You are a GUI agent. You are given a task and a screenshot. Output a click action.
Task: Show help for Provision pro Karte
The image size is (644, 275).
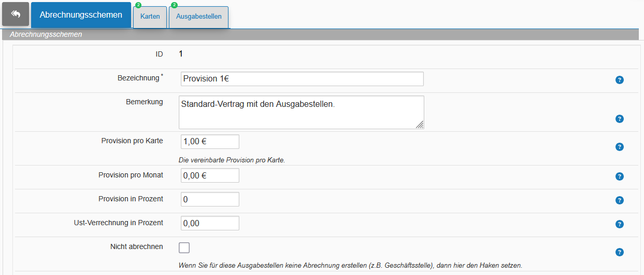point(619,147)
